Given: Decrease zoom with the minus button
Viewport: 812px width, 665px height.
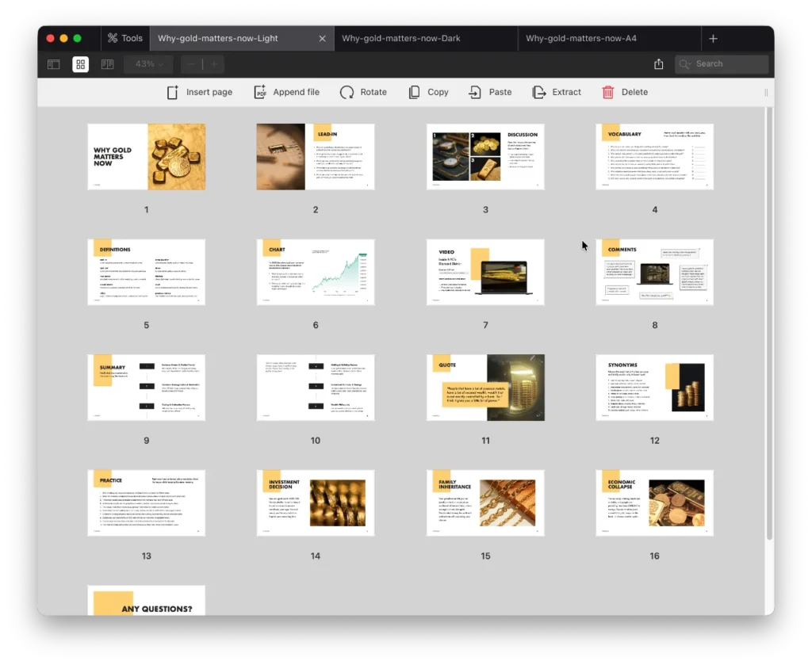Looking at the screenshot, I should tap(190, 63).
